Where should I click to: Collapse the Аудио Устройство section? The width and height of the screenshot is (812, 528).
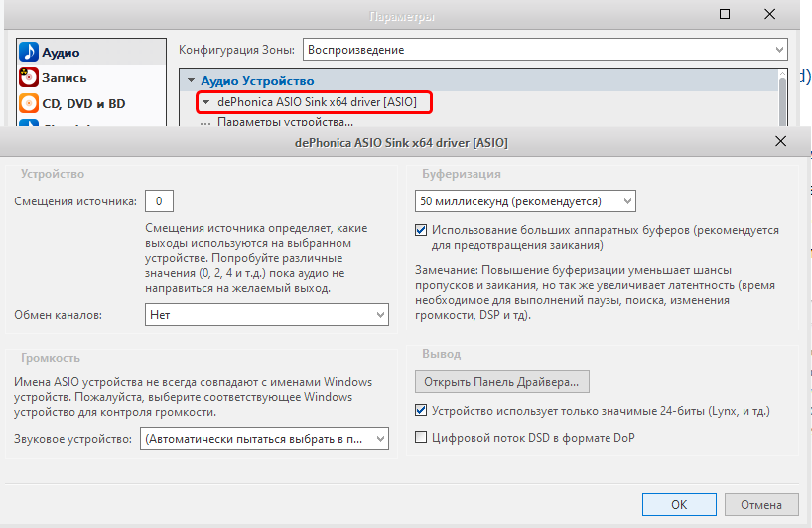coord(192,80)
